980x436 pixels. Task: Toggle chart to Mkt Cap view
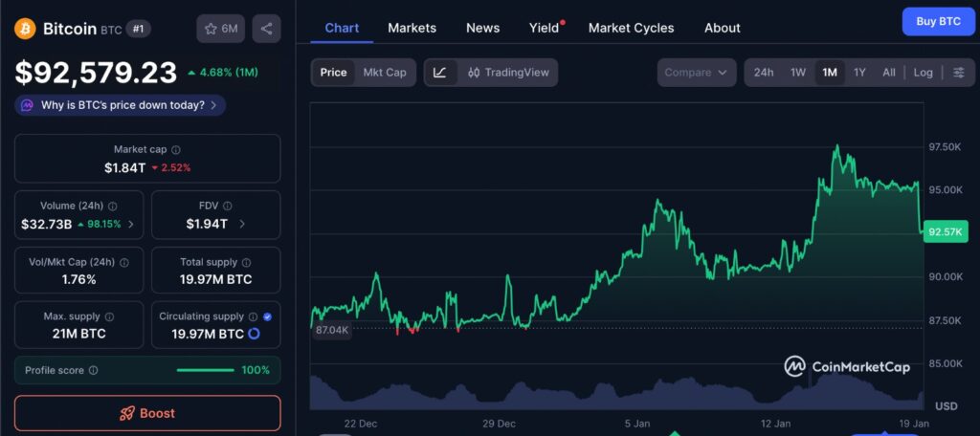pos(385,73)
